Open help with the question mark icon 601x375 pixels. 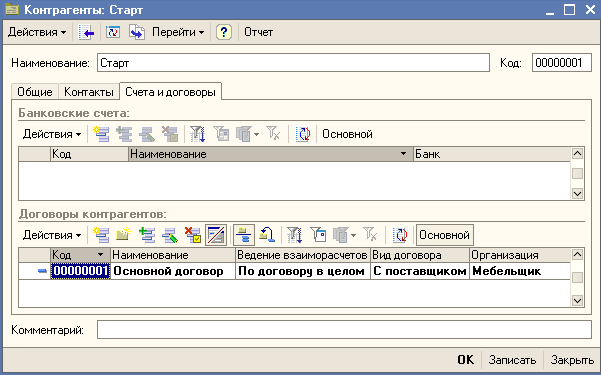[224, 32]
